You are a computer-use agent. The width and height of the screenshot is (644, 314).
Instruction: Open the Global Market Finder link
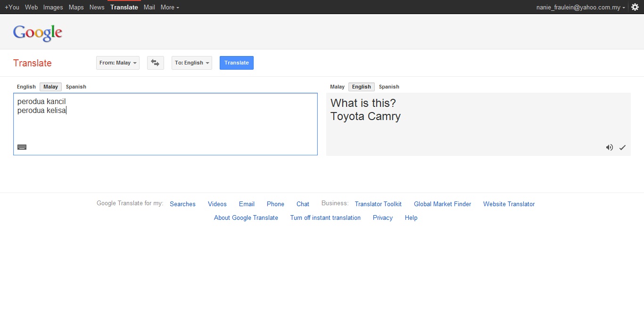coord(443,204)
